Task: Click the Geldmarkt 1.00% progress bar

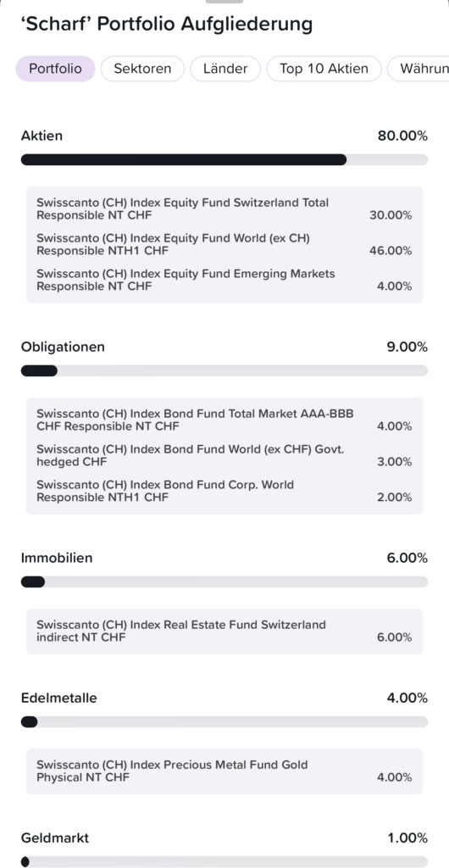Action: tap(224, 862)
